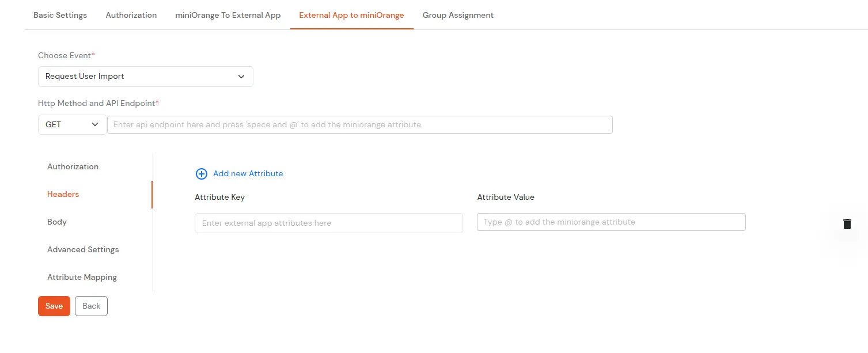Open the Attribute Mapping section
Screen dimensions: 868x353
[82, 277]
